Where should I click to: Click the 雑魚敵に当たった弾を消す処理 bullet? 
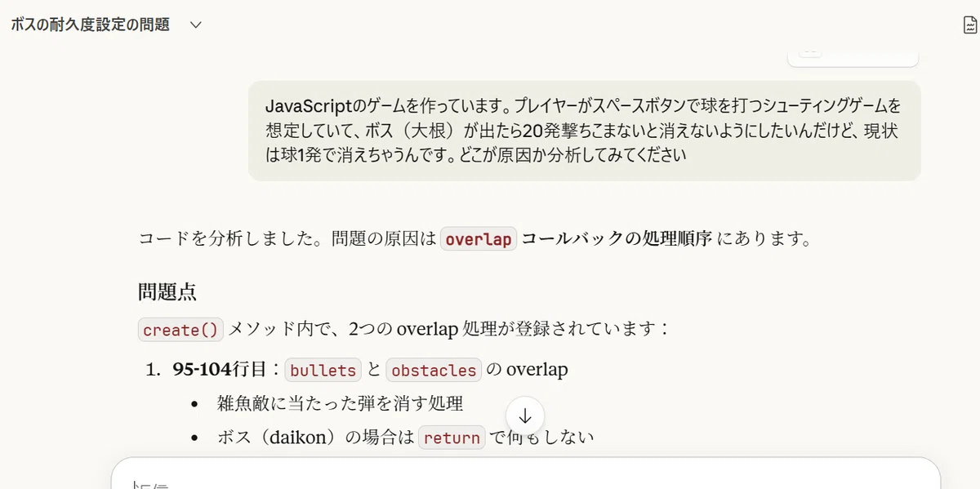341,403
